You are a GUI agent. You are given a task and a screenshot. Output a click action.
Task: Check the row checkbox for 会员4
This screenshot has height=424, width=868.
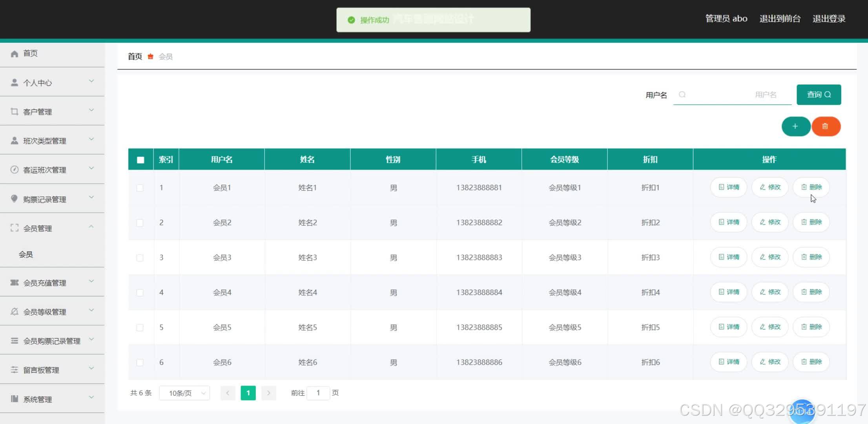pos(140,292)
